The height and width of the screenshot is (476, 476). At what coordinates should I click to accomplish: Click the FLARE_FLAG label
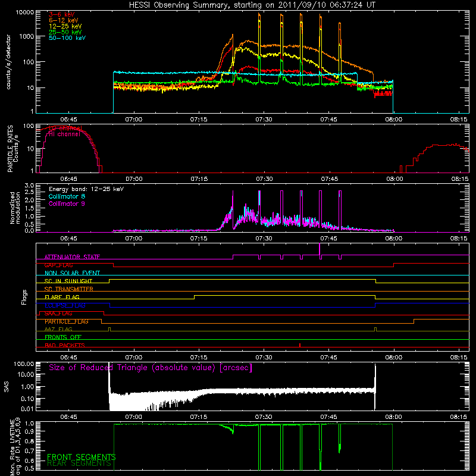coord(62,297)
